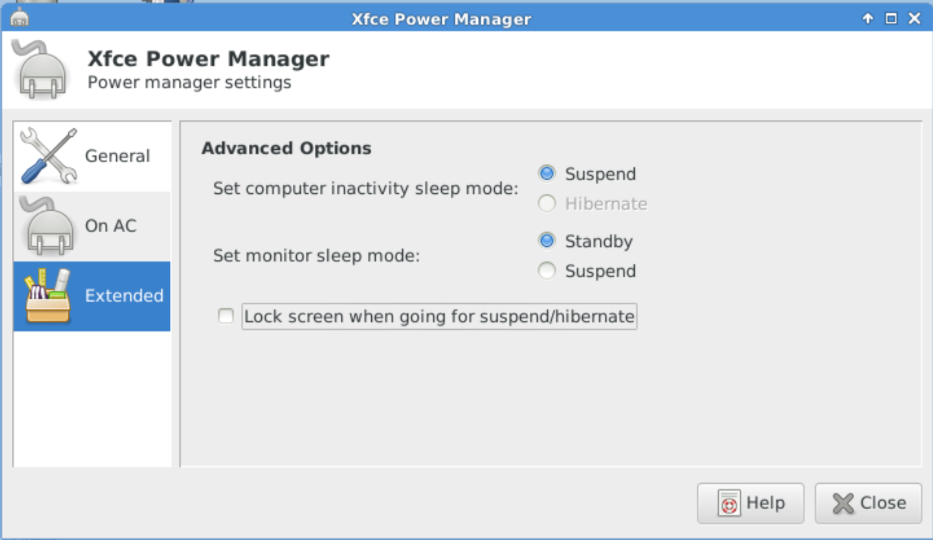Choose Suspend for monitor sleep mode
Image resolution: width=933 pixels, height=540 pixels.
pyautogui.click(x=547, y=271)
